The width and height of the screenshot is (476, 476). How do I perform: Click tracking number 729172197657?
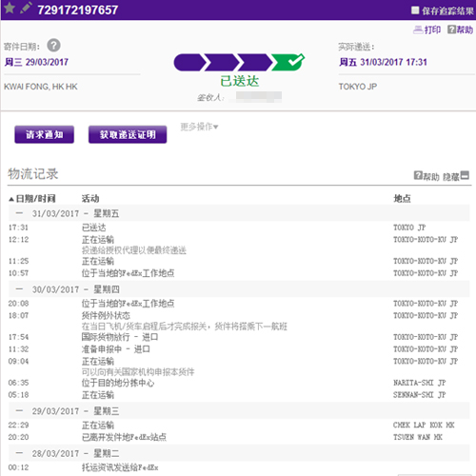[78, 10]
